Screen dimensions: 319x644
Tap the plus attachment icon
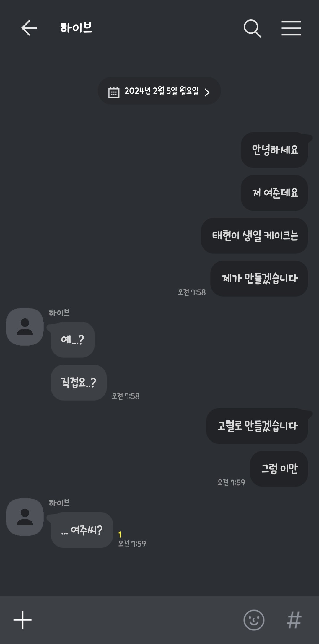tap(23, 620)
